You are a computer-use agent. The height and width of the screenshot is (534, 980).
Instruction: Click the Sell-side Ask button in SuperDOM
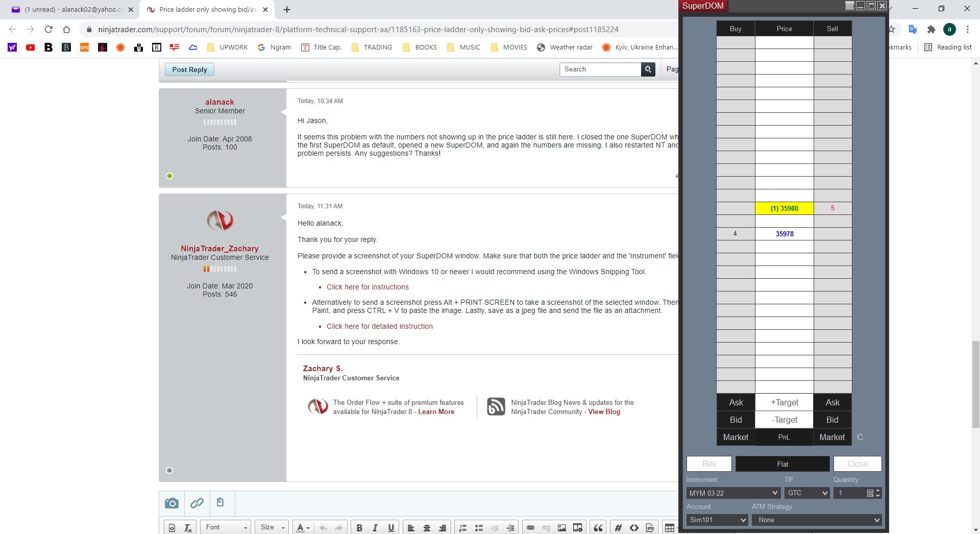[832, 403]
